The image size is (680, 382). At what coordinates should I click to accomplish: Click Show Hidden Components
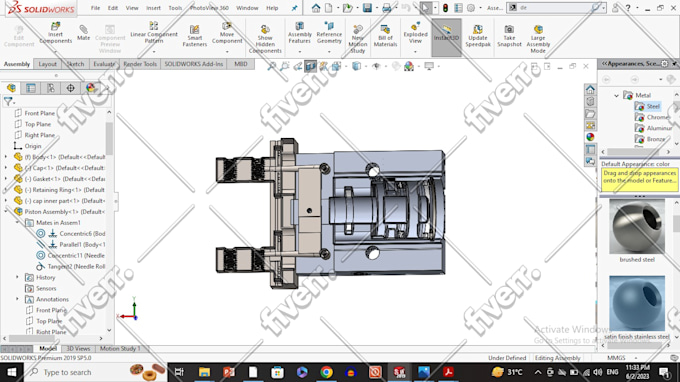(265, 39)
